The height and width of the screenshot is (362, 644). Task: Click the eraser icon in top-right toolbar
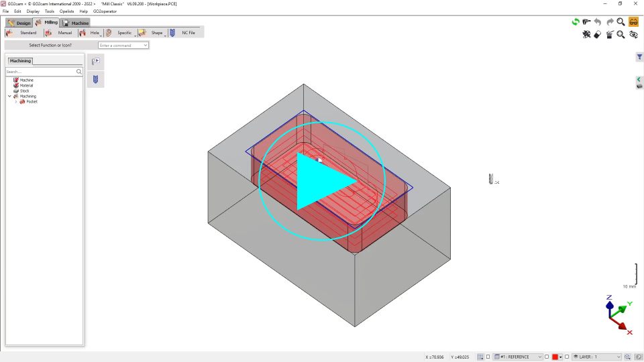[x=598, y=35]
